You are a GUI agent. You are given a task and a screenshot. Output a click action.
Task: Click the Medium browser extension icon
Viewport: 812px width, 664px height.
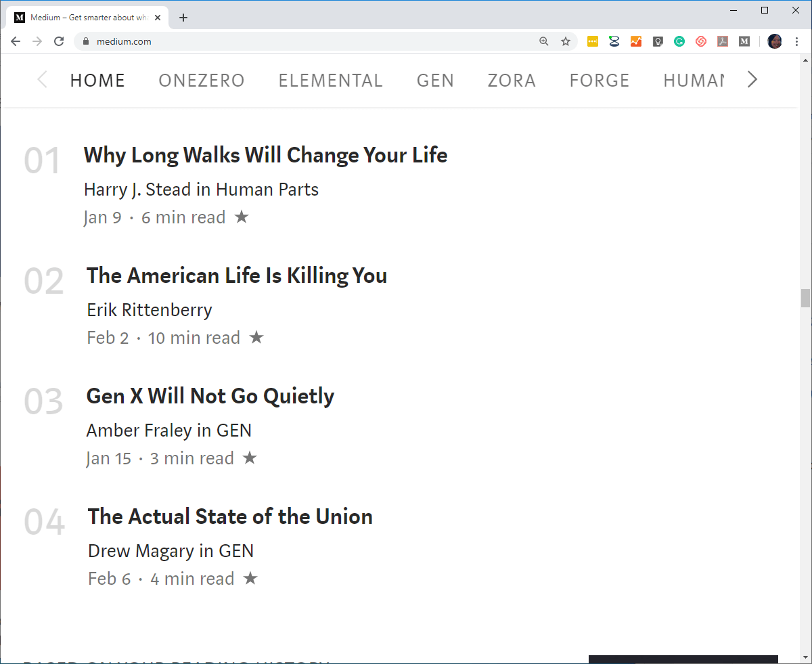click(x=744, y=41)
